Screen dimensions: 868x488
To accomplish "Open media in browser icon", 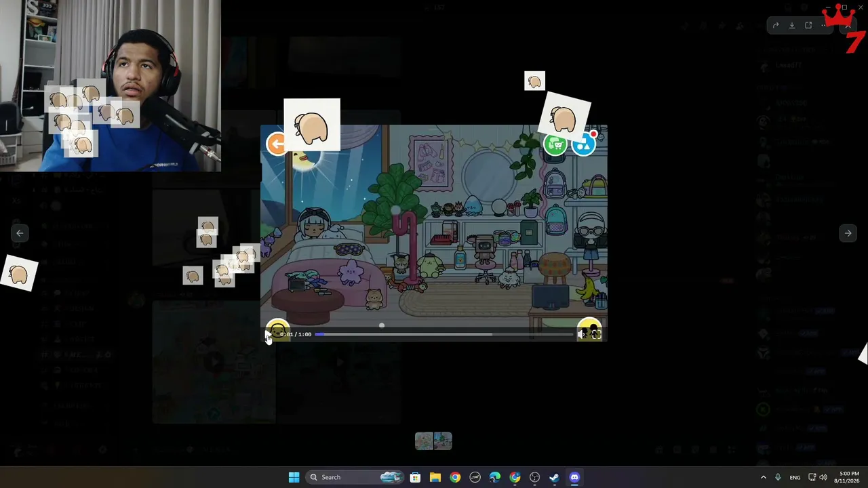I will coord(808,26).
